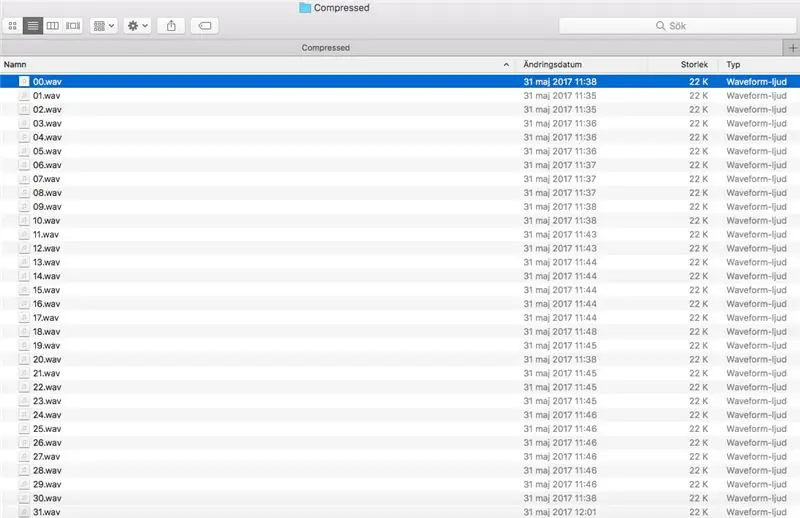Sort by Ändringsdatum column header

pyautogui.click(x=582, y=64)
